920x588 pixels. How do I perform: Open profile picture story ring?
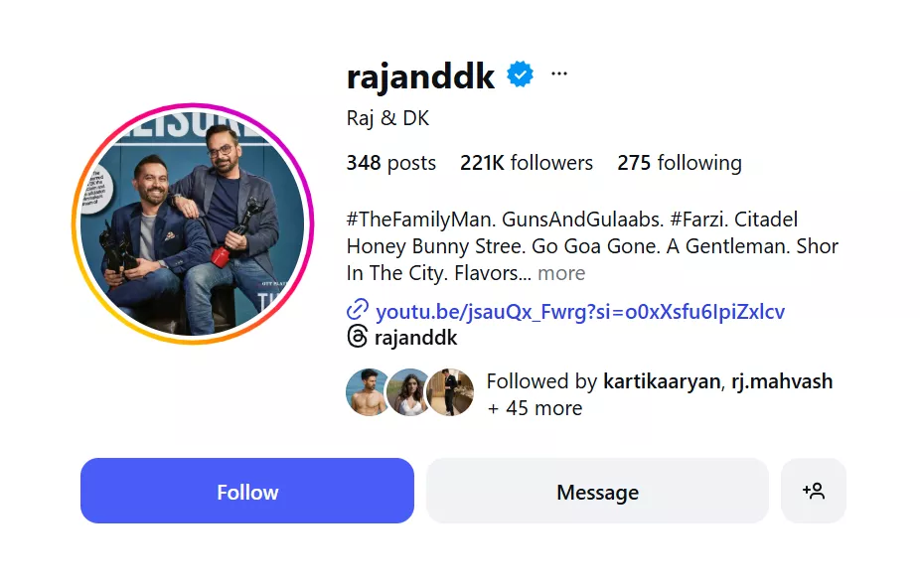coord(193,223)
